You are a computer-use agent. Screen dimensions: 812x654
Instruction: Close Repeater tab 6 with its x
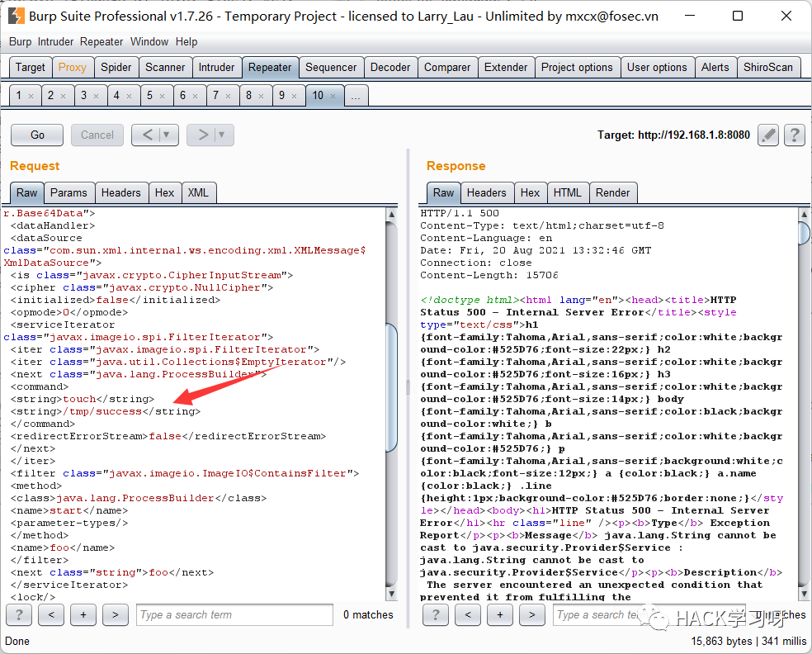pos(196,96)
